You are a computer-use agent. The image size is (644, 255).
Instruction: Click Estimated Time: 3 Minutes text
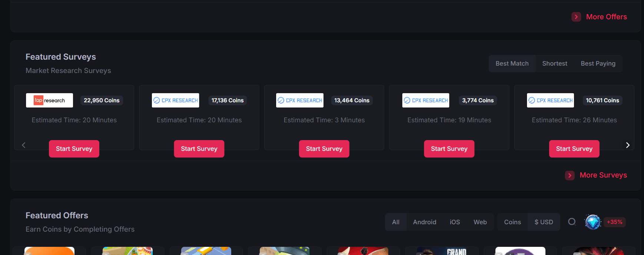pyautogui.click(x=324, y=120)
